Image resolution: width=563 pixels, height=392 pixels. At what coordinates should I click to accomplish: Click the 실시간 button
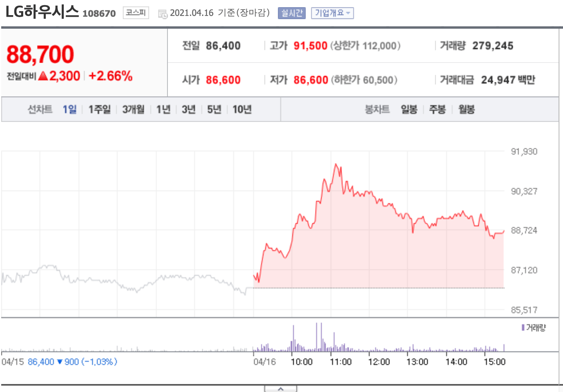point(291,13)
